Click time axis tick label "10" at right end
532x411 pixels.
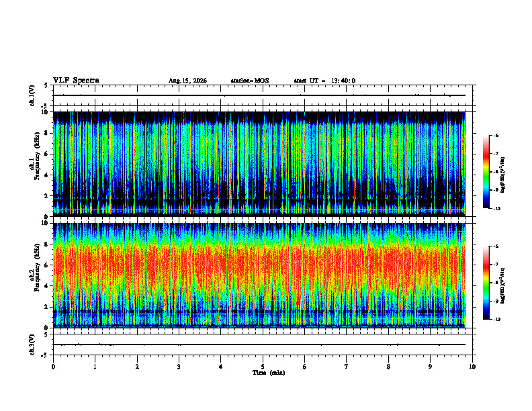472,367
